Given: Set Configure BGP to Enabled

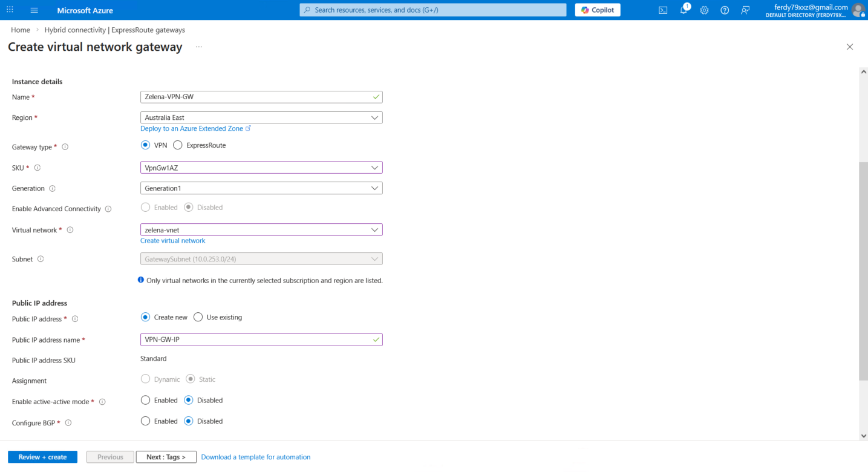Looking at the screenshot, I should coord(145,421).
